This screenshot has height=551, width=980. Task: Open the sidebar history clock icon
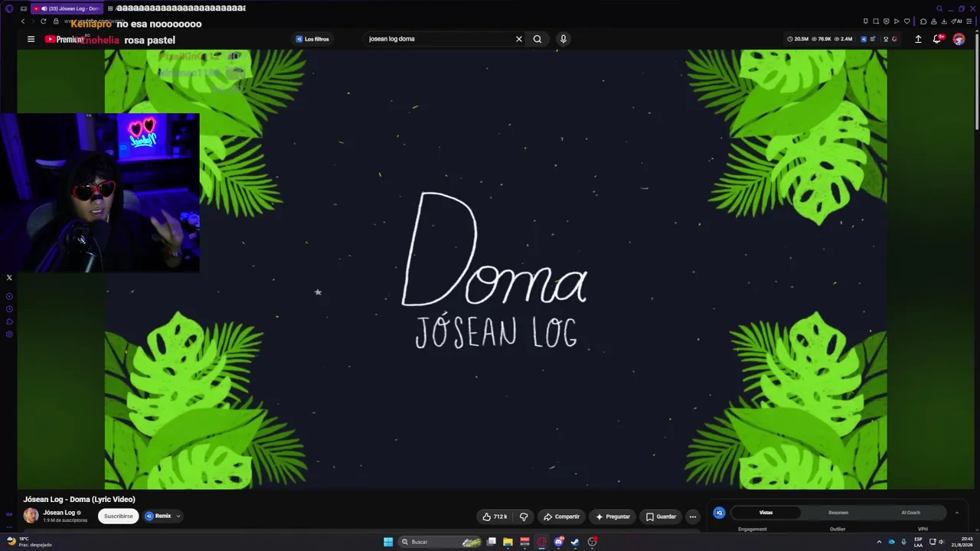(9, 309)
